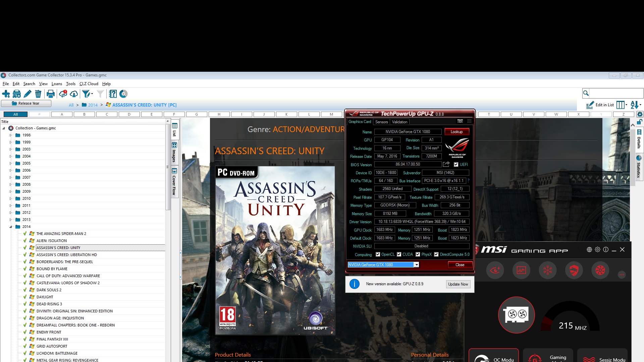Click the monitor graph icon in MSI app
The image size is (644, 362).
(x=521, y=270)
